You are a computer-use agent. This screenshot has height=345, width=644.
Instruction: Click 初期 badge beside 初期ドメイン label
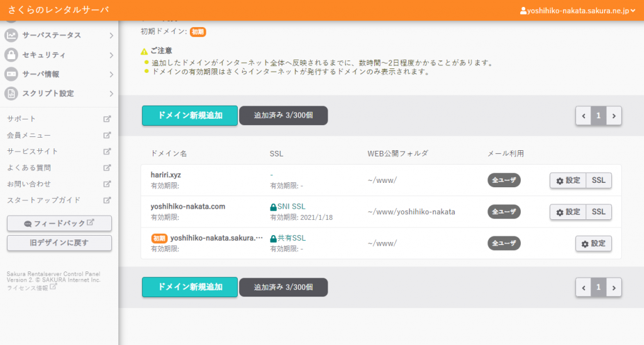198,31
